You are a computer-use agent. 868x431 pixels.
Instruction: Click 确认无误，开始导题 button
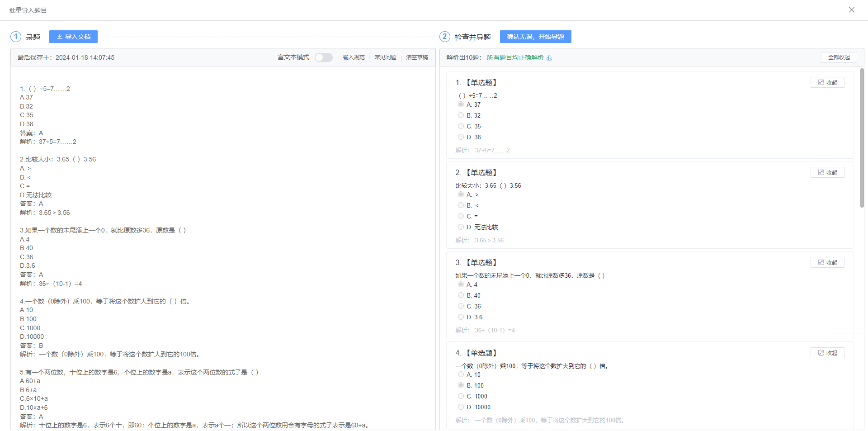pyautogui.click(x=535, y=37)
